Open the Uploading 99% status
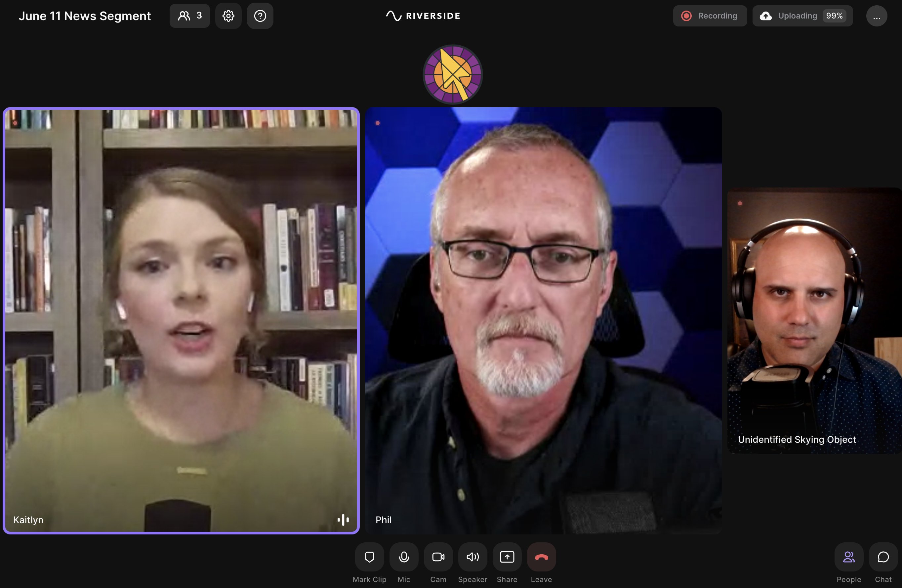Screen dimensions: 902x588 point(802,16)
